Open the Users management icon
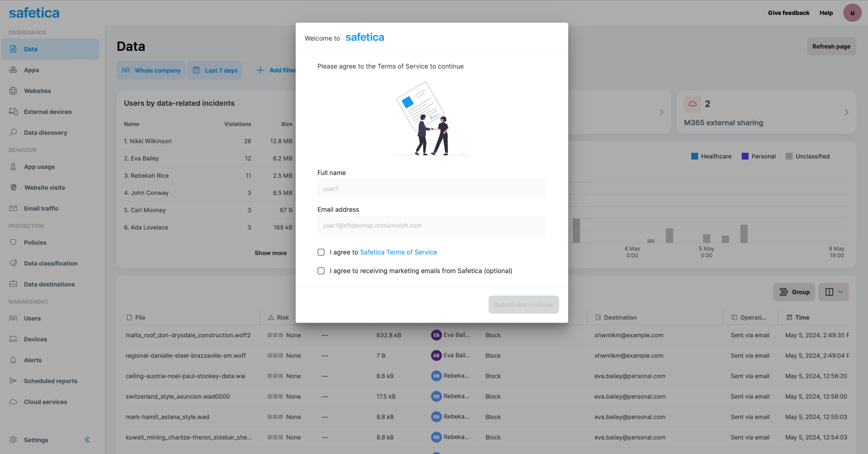This screenshot has width=868, height=454. point(13,318)
